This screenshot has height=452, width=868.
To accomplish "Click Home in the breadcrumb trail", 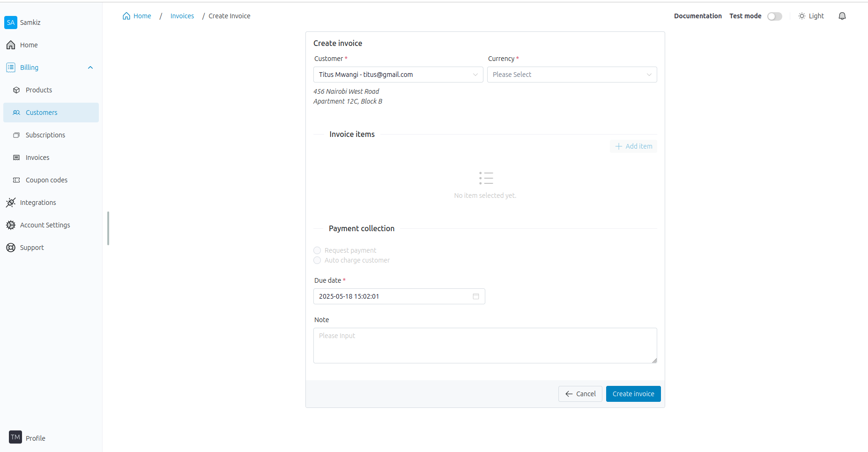I will [x=136, y=15].
